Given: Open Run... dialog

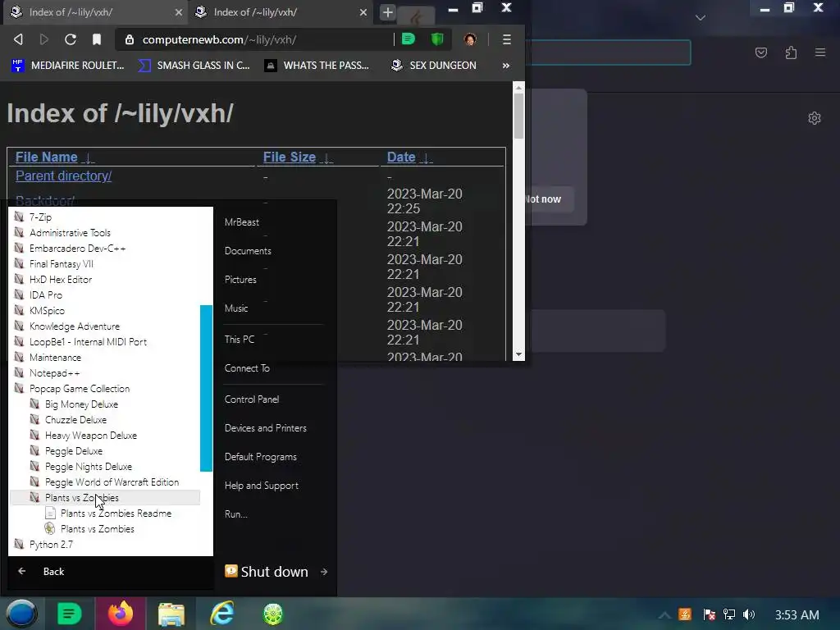Looking at the screenshot, I should point(235,514).
